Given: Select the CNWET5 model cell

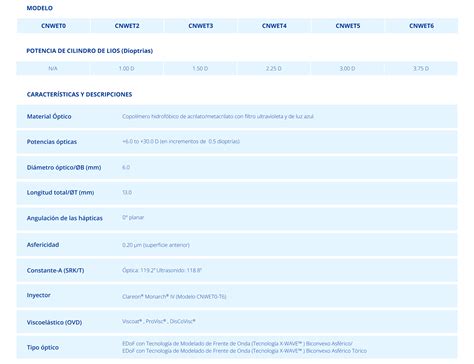Looking at the screenshot, I should (348, 26).
